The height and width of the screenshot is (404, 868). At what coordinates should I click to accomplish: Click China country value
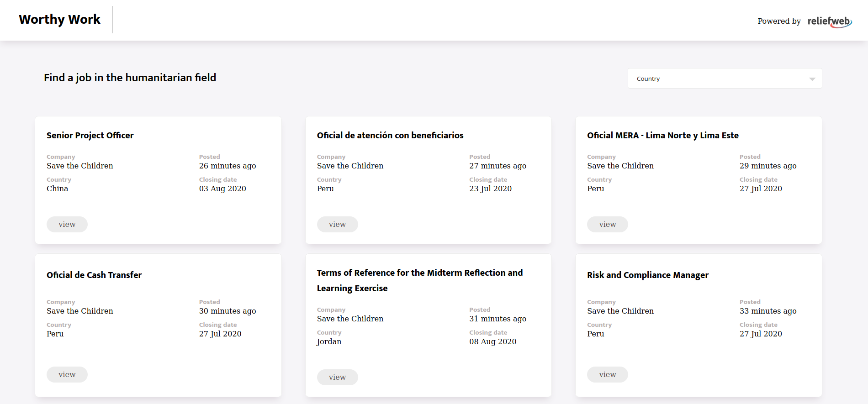[x=58, y=189]
